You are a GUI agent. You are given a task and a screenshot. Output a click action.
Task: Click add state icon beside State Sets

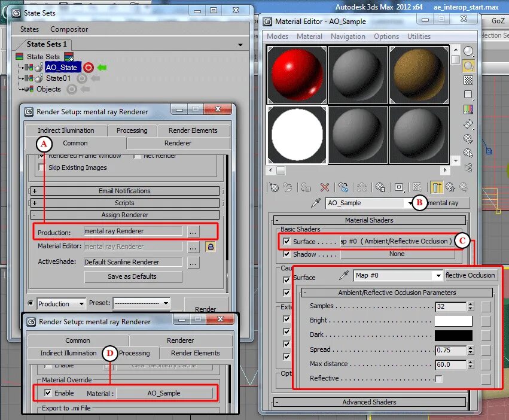[69, 57]
